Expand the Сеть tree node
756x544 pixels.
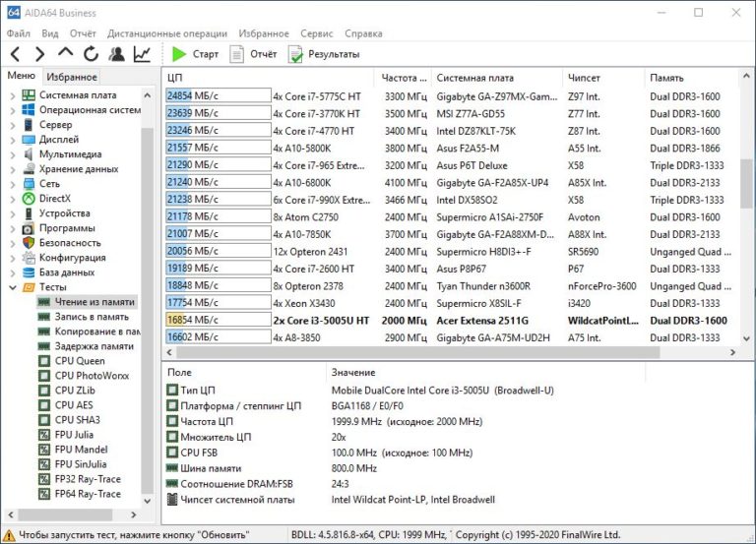pos(13,184)
